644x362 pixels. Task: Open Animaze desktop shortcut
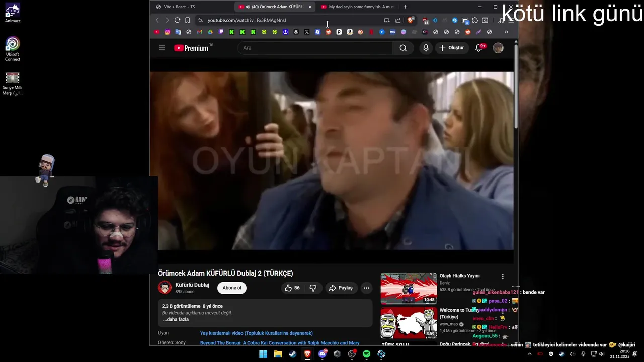(13, 13)
